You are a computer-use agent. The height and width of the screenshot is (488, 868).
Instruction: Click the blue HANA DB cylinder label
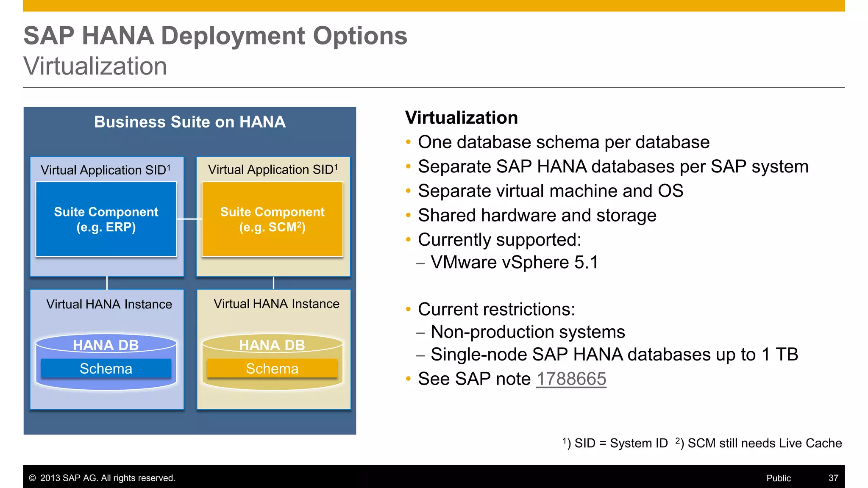pos(106,345)
